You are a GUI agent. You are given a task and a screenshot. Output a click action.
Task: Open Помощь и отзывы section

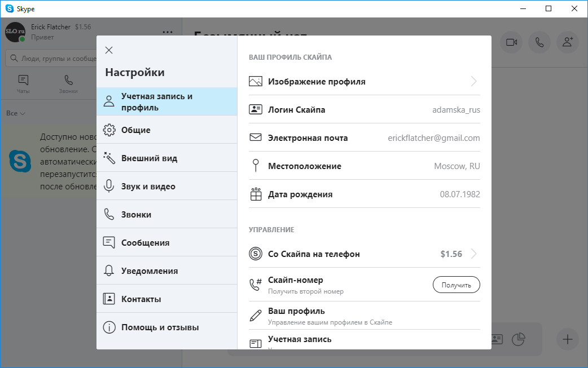coord(167,327)
